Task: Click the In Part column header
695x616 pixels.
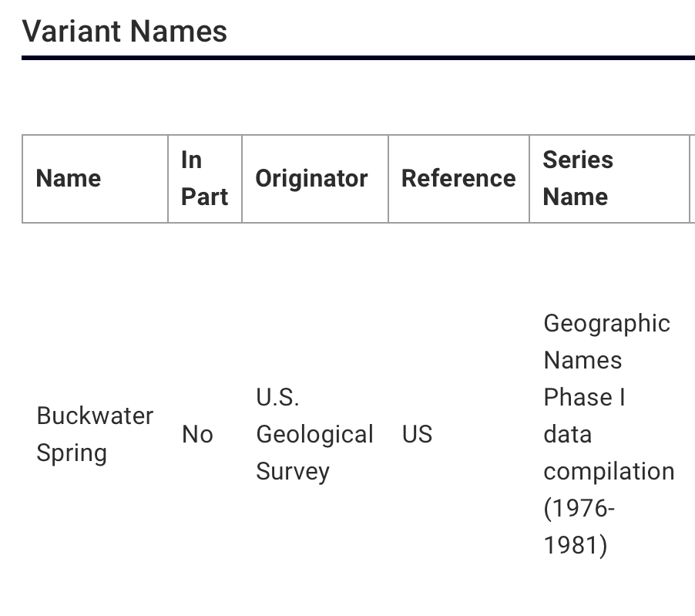Action: pyautogui.click(x=204, y=179)
